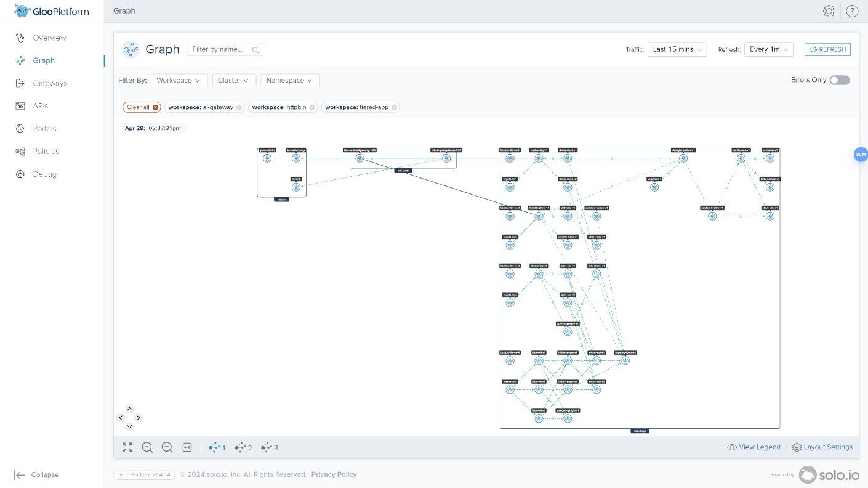The height and width of the screenshot is (488, 868).
Task: Switch graph detail to level 3 nodes
Action: tap(269, 447)
